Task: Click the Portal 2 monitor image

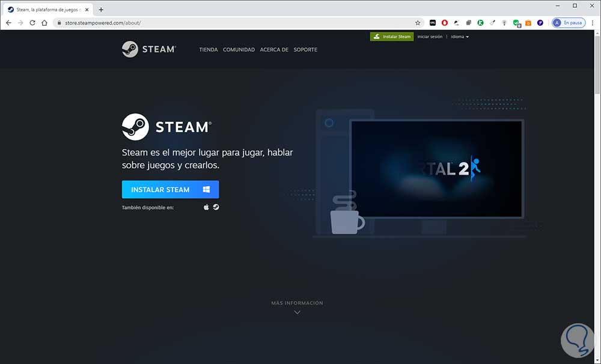Action: (437, 169)
